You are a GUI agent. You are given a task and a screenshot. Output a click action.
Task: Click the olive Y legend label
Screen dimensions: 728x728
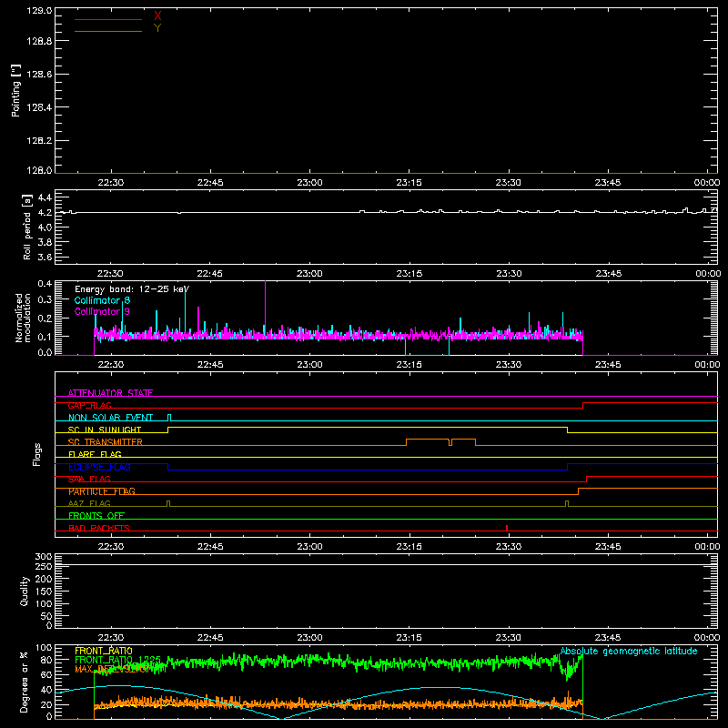point(157,28)
